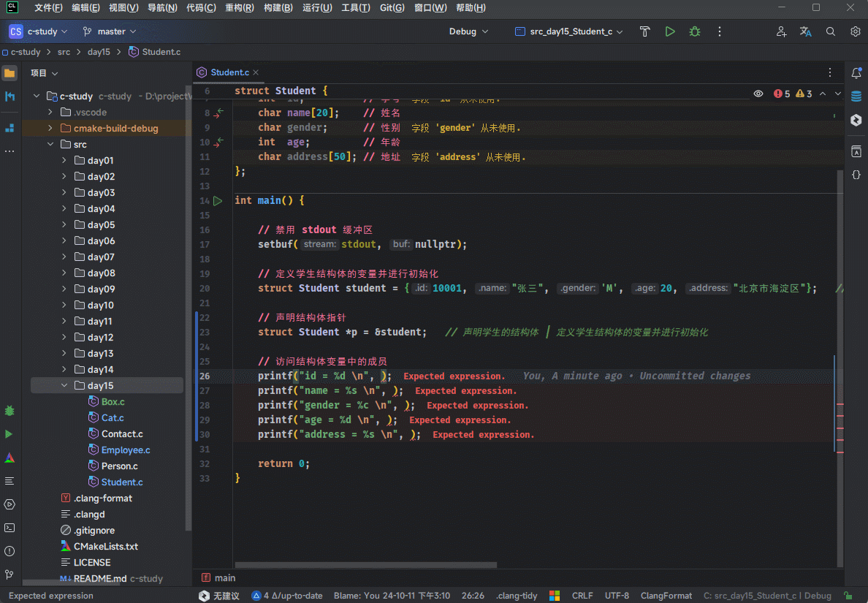
Task: Run the program with green play icon
Action: coord(670,31)
